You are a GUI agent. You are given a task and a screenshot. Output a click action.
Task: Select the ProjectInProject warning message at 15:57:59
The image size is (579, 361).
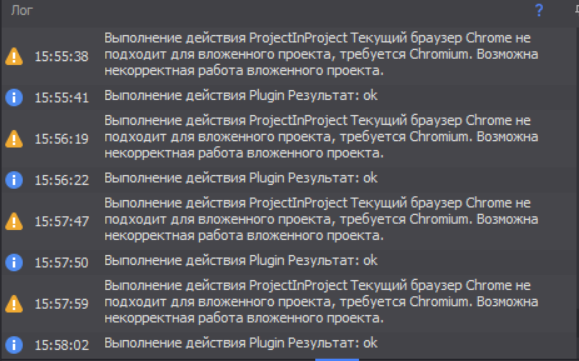point(321,302)
